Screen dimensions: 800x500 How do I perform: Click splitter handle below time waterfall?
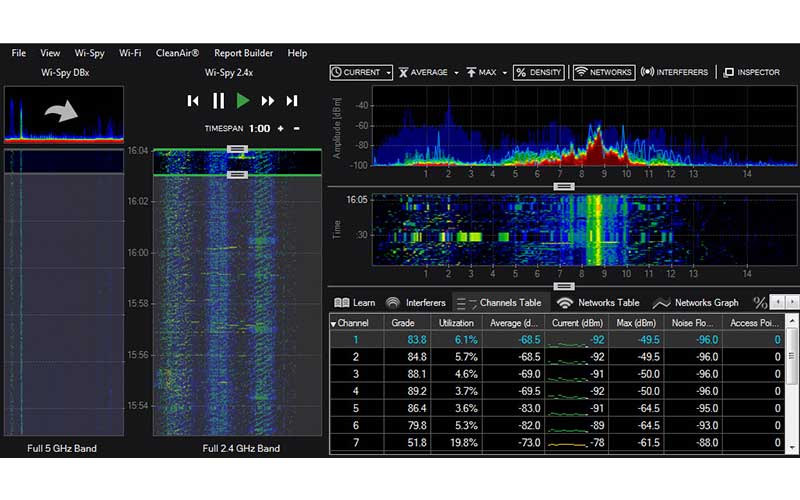pyautogui.click(x=564, y=286)
